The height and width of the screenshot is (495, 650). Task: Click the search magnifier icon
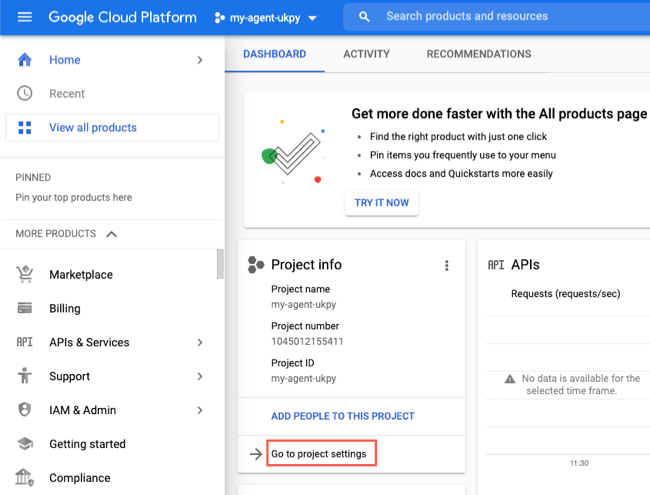pyautogui.click(x=364, y=17)
